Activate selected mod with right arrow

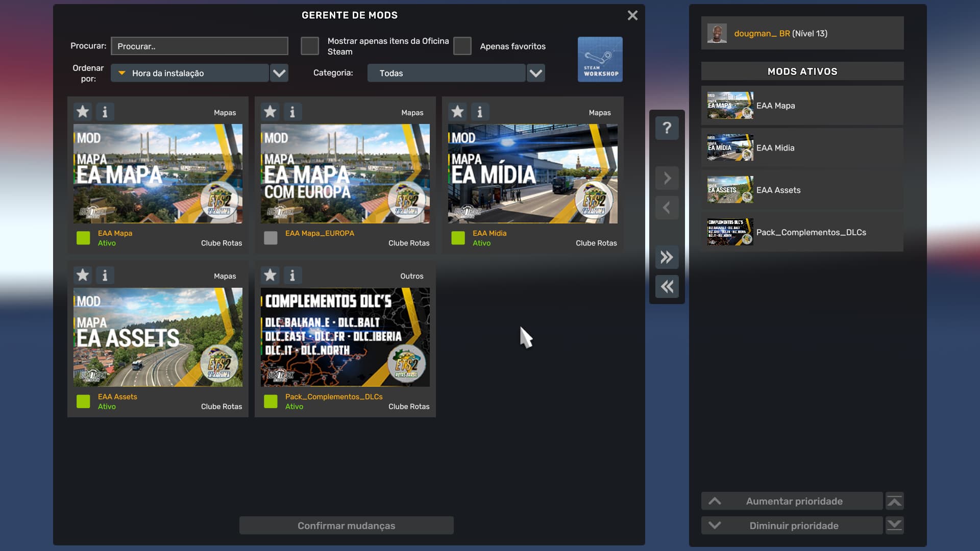tap(667, 178)
